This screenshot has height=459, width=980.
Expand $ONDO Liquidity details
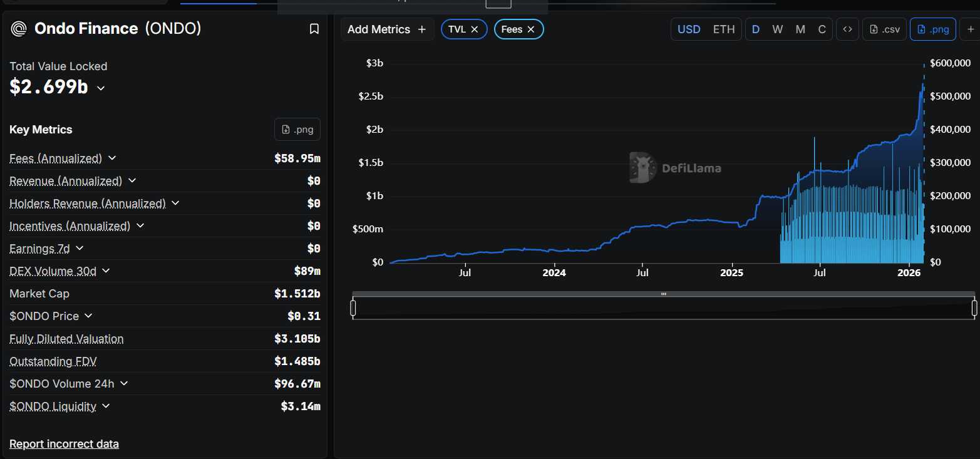106,406
